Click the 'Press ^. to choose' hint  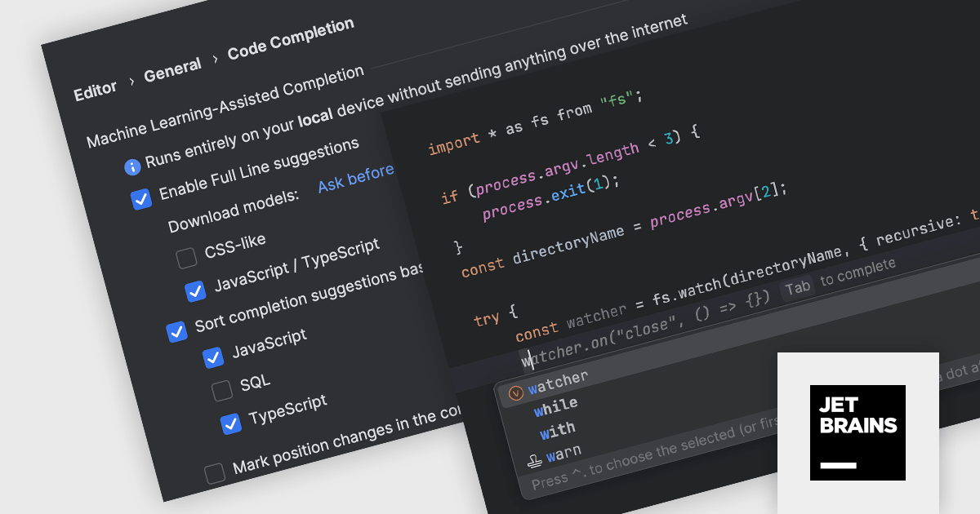tap(653, 454)
